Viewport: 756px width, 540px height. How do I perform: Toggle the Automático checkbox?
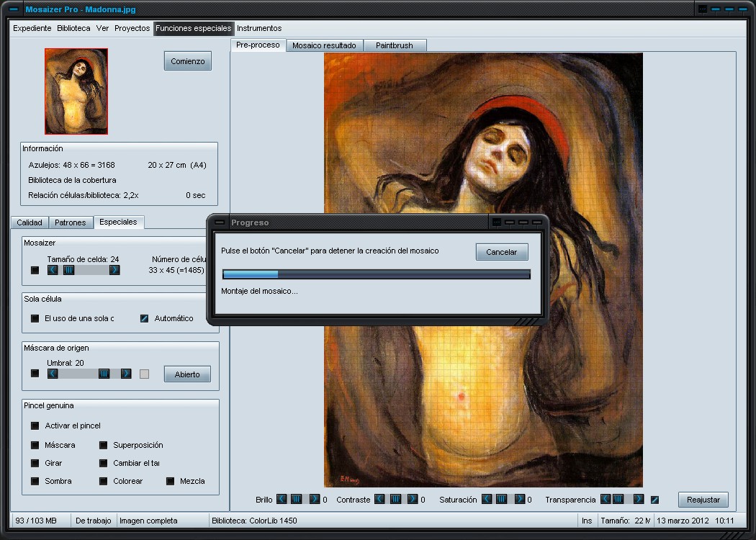click(144, 318)
